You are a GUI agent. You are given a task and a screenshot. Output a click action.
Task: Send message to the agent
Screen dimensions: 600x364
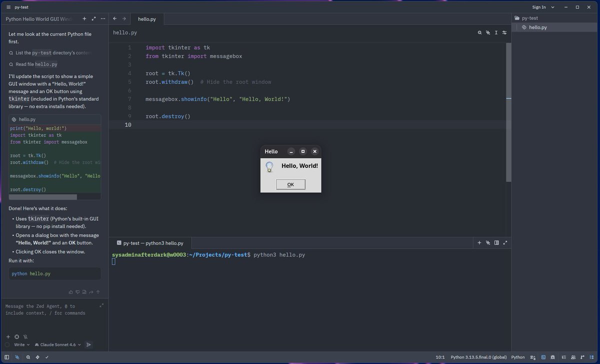tap(88, 344)
